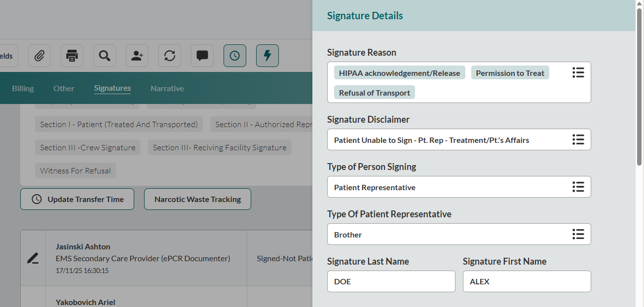Click into the Signature Last Name field
This screenshot has width=644, height=307.
point(391,281)
